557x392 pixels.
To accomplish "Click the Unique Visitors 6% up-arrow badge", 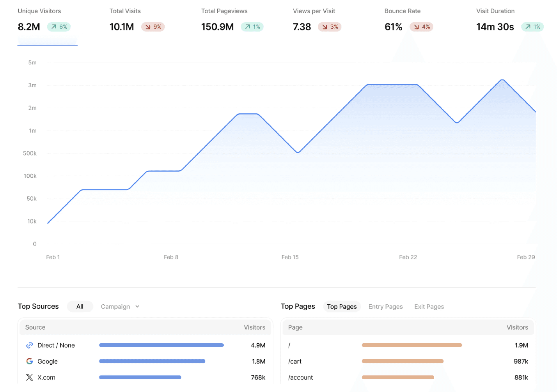I will (59, 27).
